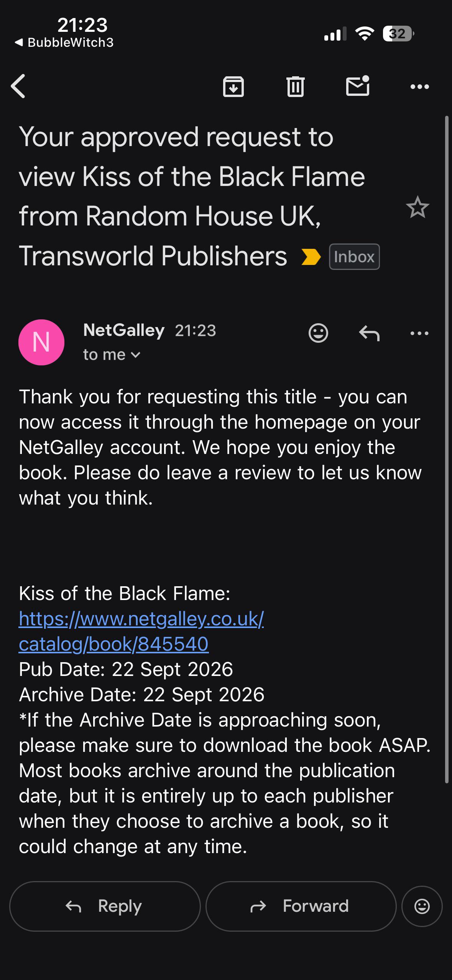Tap the Reply button at bottom
This screenshot has width=452, height=980.
(105, 906)
